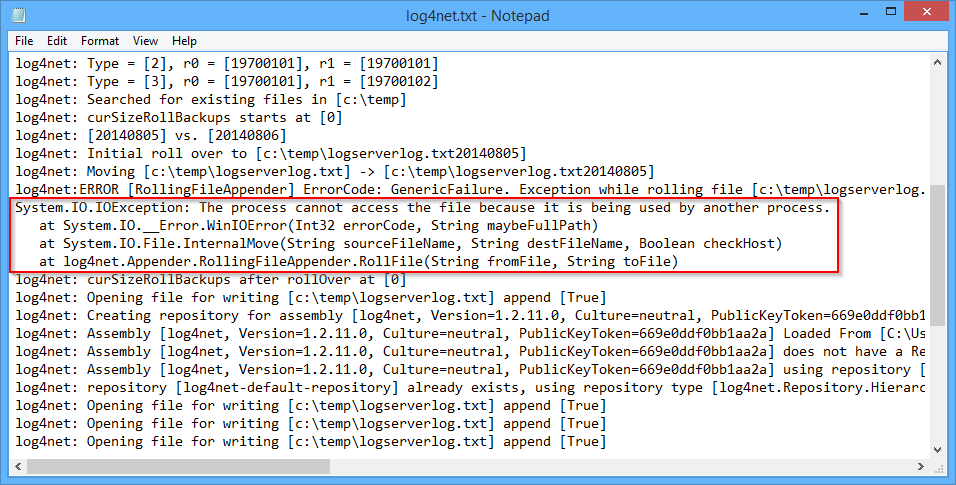
Task: Click the line 'Type = [3], r0 = [19700101]'
Action: [x=227, y=81]
